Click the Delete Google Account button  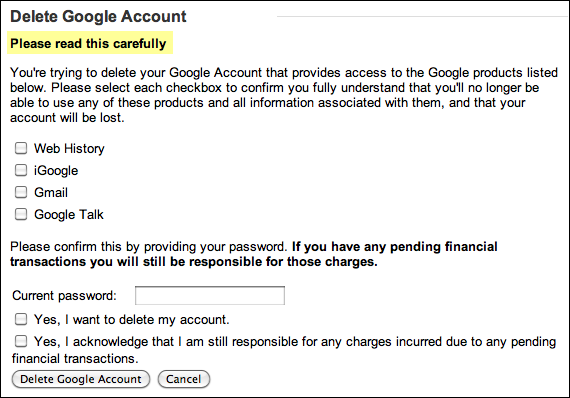pyautogui.click(x=81, y=379)
